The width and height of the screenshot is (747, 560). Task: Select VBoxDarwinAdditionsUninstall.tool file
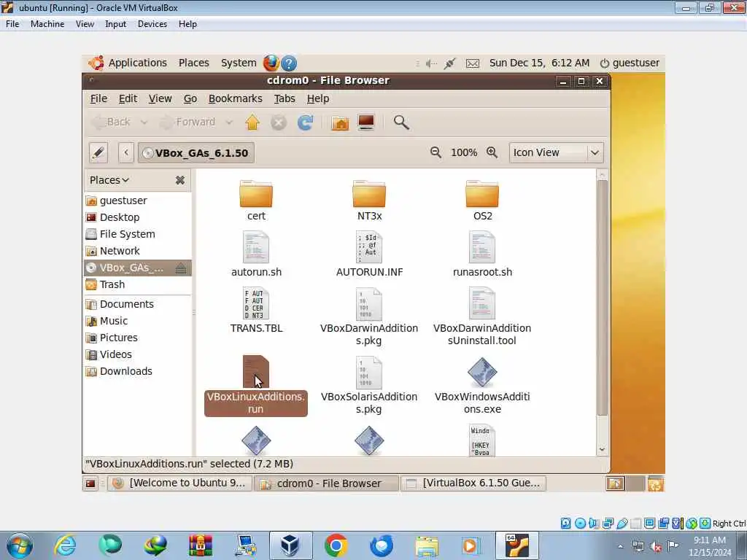coord(482,316)
